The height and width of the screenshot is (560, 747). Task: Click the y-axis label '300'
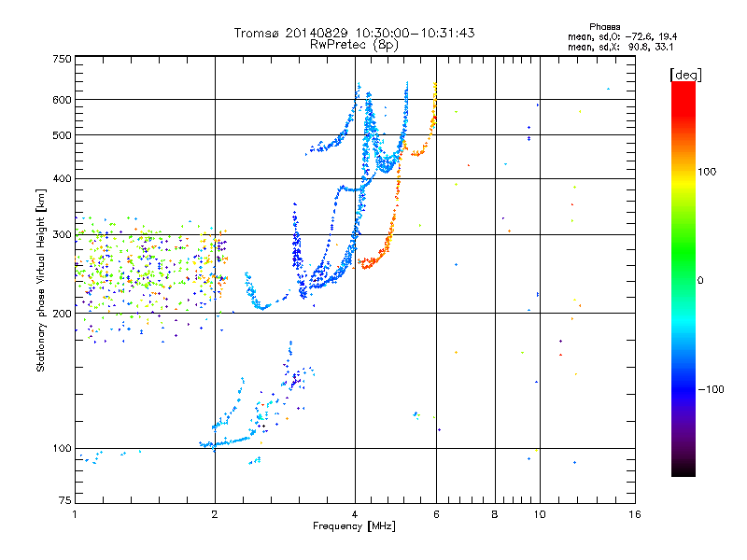[62, 235]
